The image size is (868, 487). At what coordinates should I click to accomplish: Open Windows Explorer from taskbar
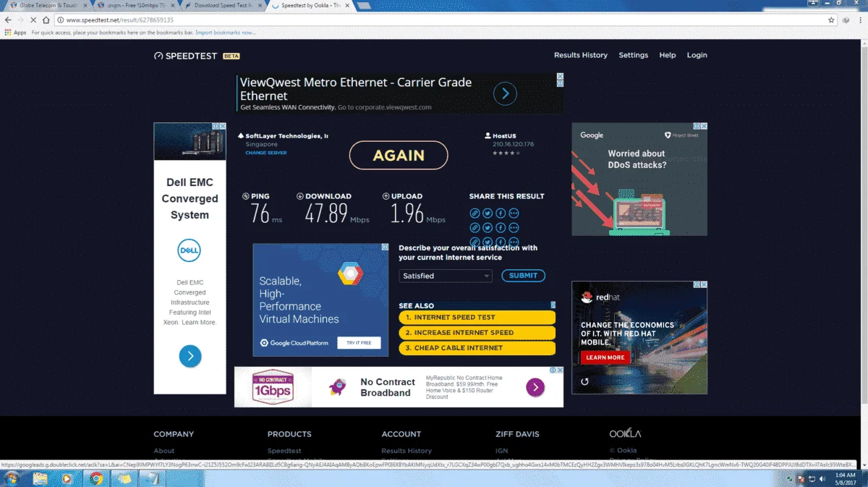point(40,478)
